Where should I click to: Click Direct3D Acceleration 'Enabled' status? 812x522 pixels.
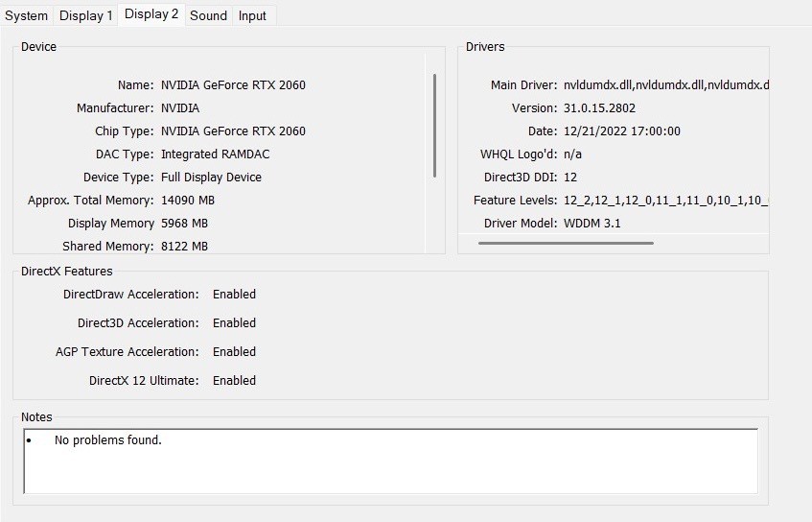point(234,323)
